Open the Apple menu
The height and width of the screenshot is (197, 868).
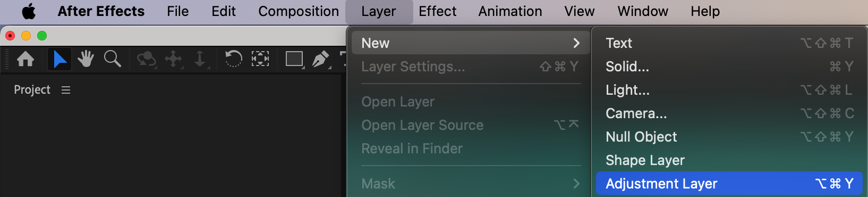pyautogui.click(x=29, y=11)
